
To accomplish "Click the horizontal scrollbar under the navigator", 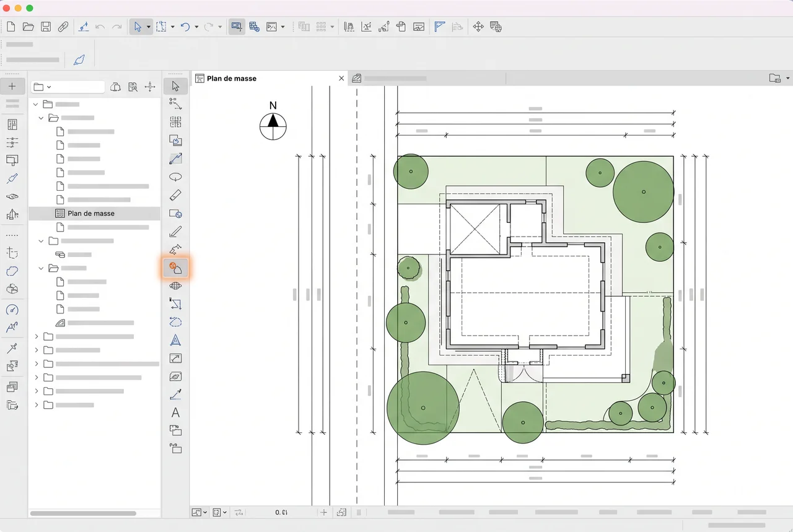I will tap(83, 513).
